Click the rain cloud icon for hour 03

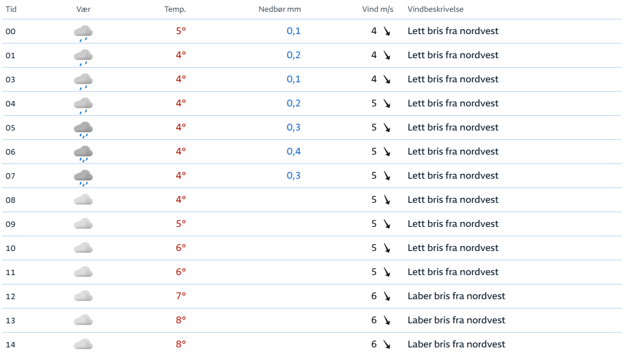83,81
